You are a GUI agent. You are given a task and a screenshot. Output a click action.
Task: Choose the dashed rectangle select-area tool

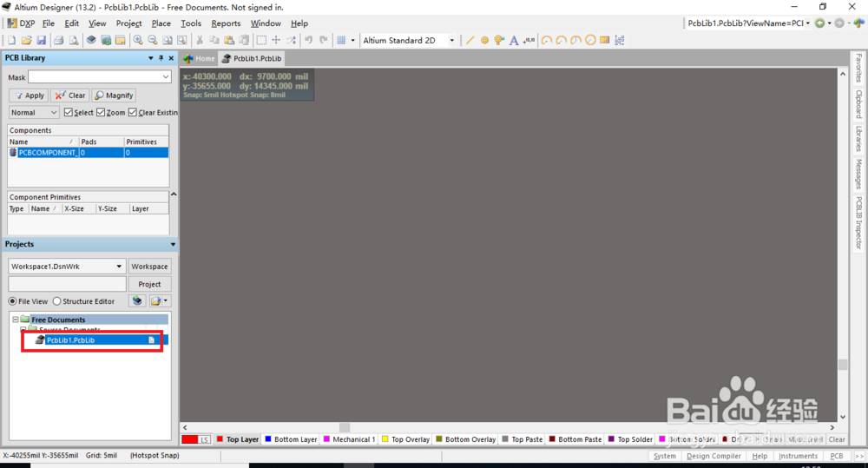click(x=261, y=40)
